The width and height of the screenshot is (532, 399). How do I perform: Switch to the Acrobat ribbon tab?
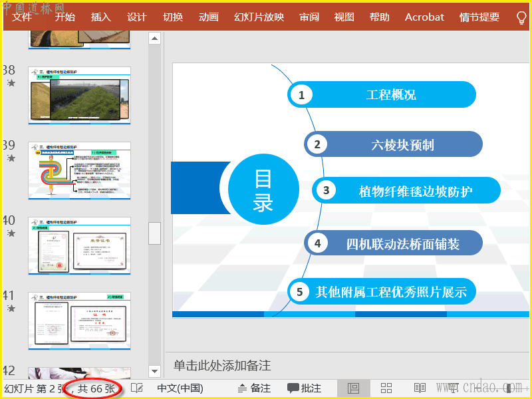pyautogui.click(x=424, y=17)
